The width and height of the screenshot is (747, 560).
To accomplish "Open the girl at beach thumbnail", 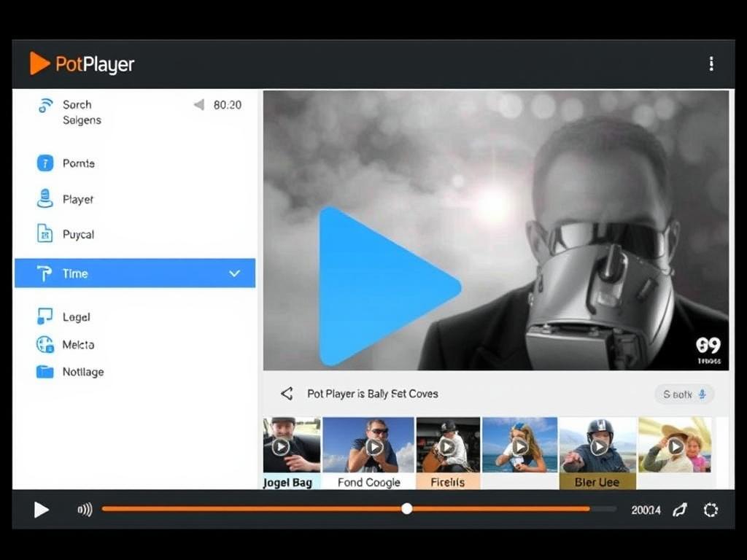I will (x=519, y=445).
